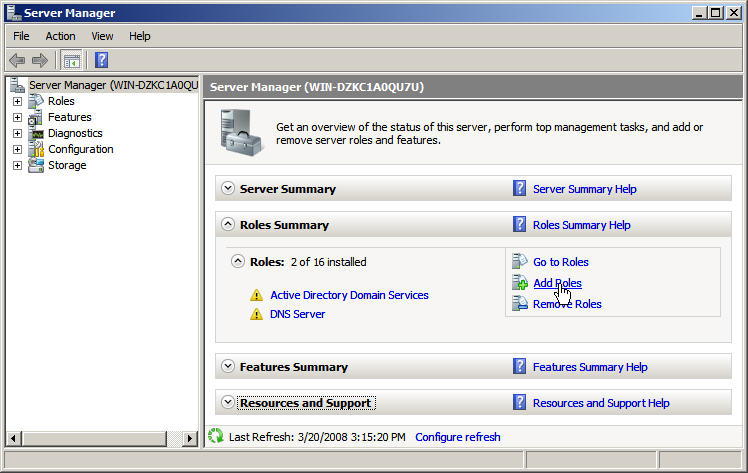
Task: Open the View menu
Action: point(102,36)
